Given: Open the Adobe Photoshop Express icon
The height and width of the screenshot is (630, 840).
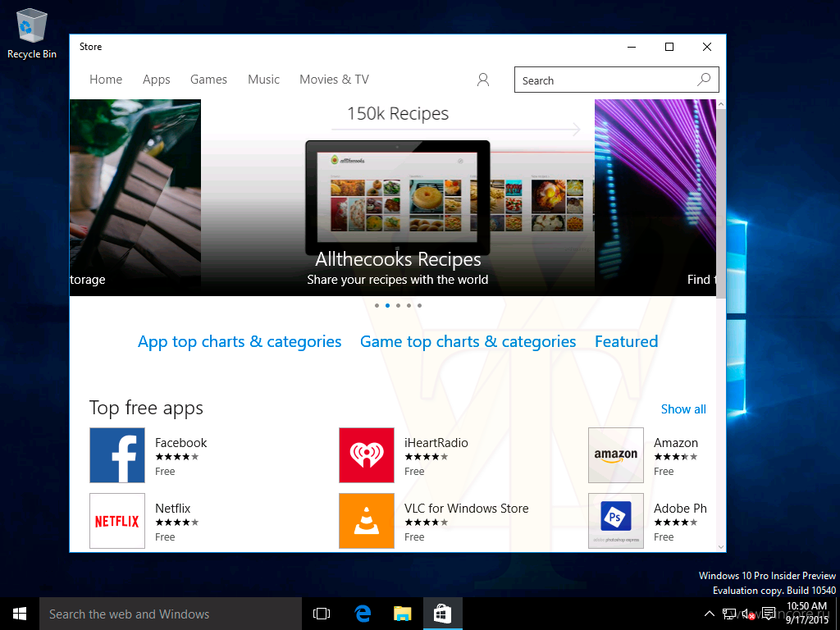Looking at the screenshot, I should pyautogui.click(x=615, y=520).
